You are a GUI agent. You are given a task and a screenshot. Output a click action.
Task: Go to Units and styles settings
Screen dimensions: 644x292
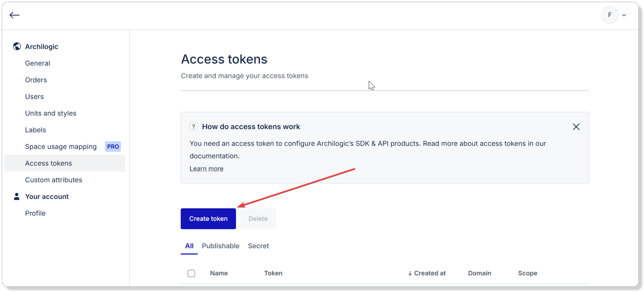pyautogui.click(x=51, y=113)
